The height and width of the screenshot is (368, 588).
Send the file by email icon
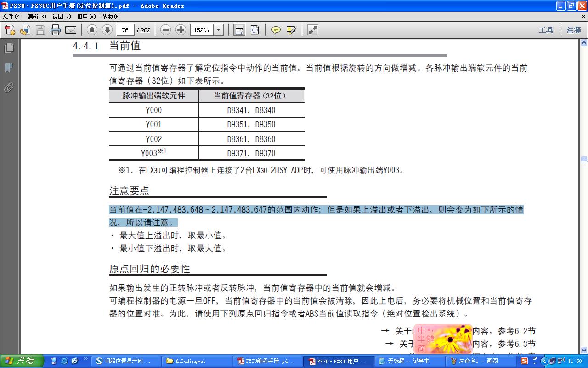(70, 30)
